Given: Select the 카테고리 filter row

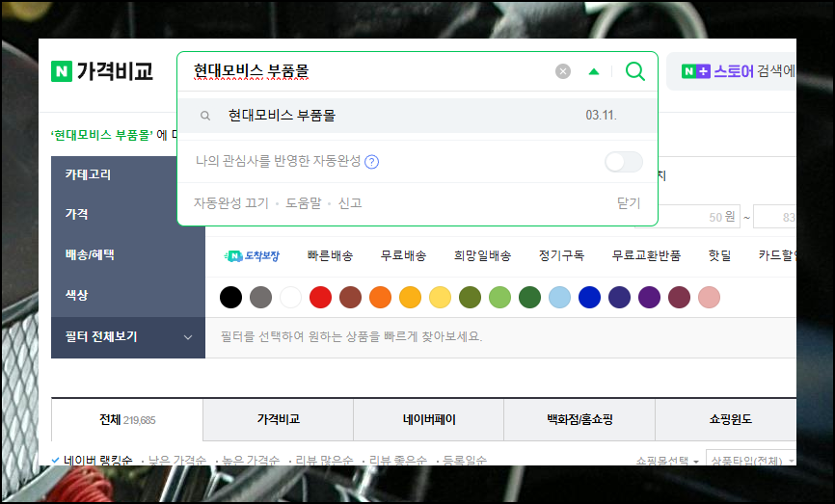Looking at the screenshot, I should coord(128,174).
